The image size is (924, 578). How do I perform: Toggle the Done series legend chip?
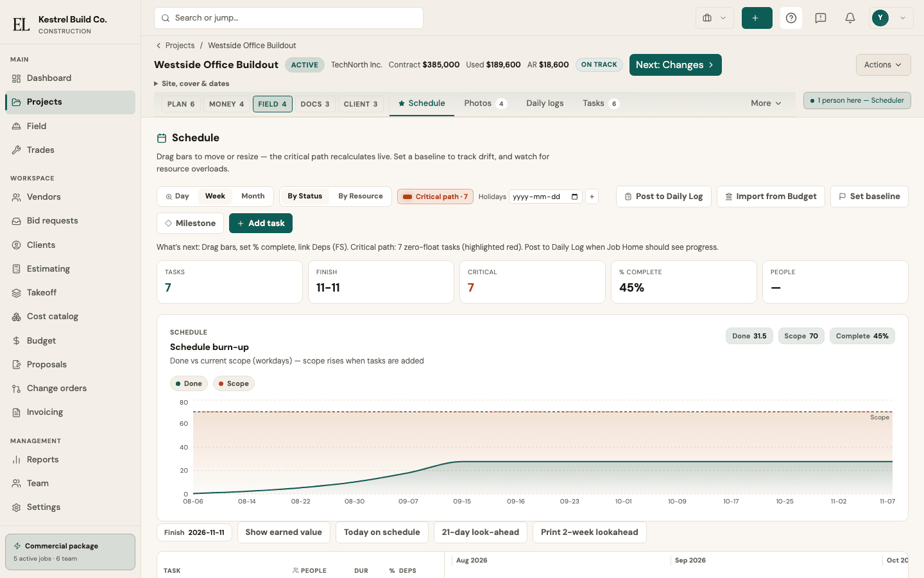(189, 383)
